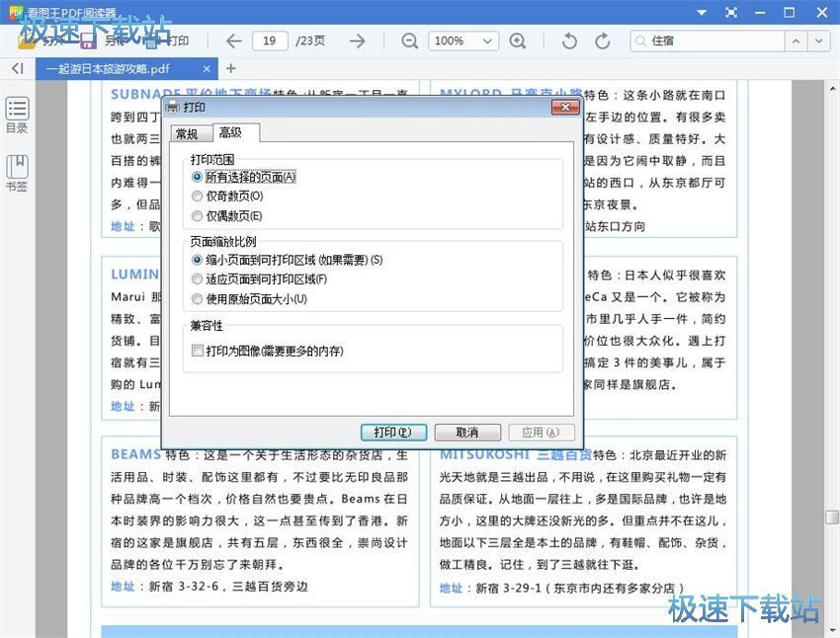
Task: Rotate page counterclockwise
Action: click(x=569, y=40)
